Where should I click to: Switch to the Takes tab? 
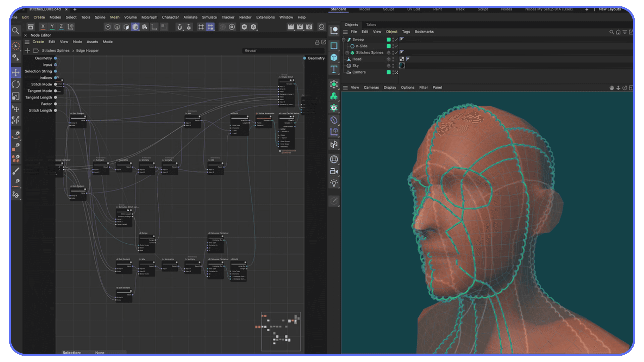click(x=371, y=24)
